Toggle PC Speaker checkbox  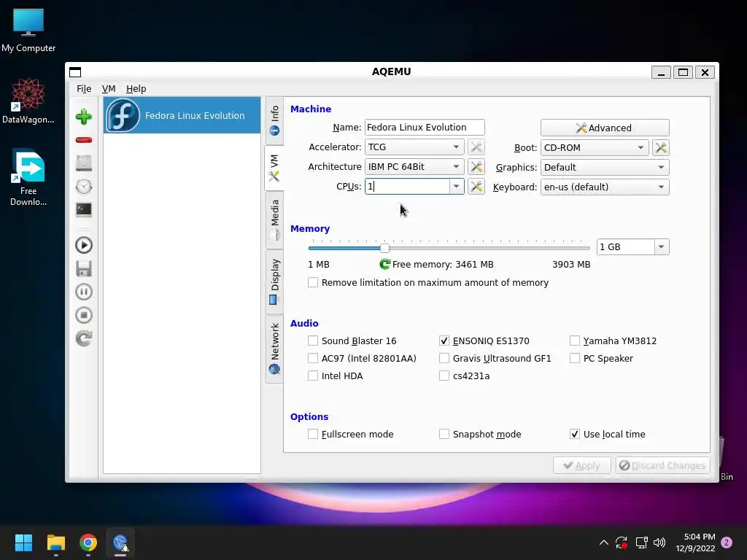575,358
